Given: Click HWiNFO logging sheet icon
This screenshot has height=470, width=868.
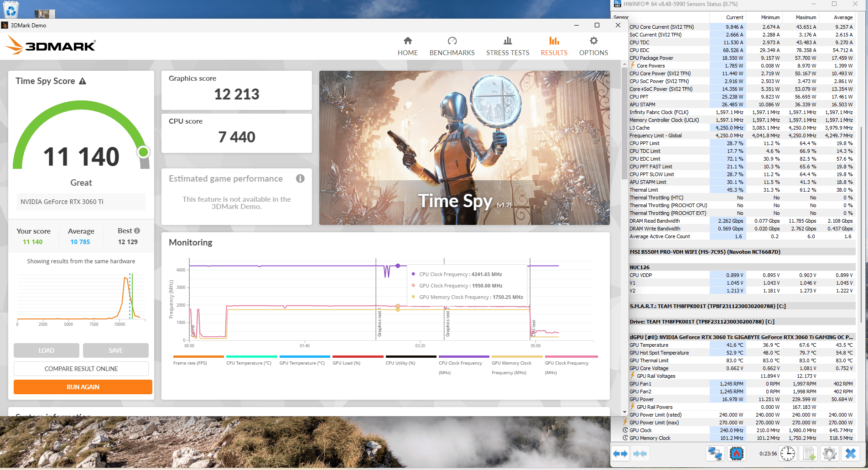Looking at the screenshot, I should (x=809, y=454).
